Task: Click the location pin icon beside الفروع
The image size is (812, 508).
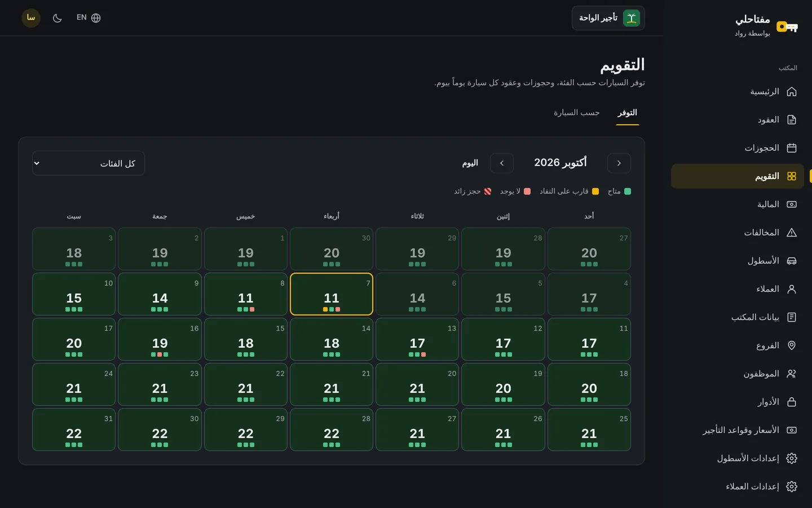Action: click(792, 345)
